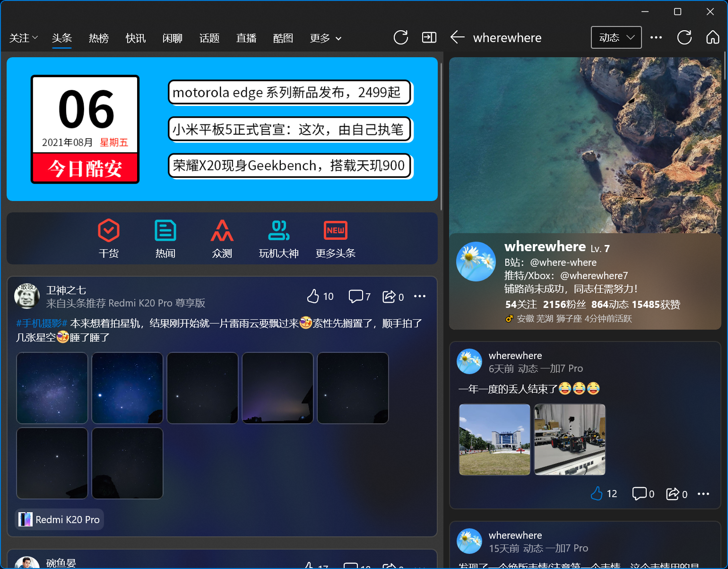
Task: Open the Redmi K20 Pro device tag
Action: [x=59, y=519]
